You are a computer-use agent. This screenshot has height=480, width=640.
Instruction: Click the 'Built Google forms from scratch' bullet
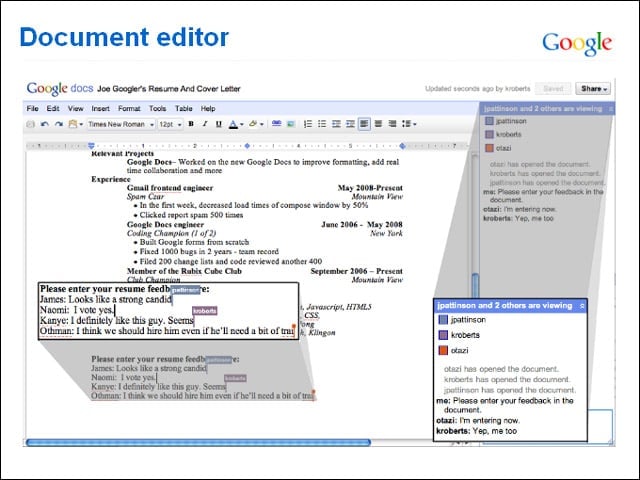pyautogui.click(x=194, y=242)
